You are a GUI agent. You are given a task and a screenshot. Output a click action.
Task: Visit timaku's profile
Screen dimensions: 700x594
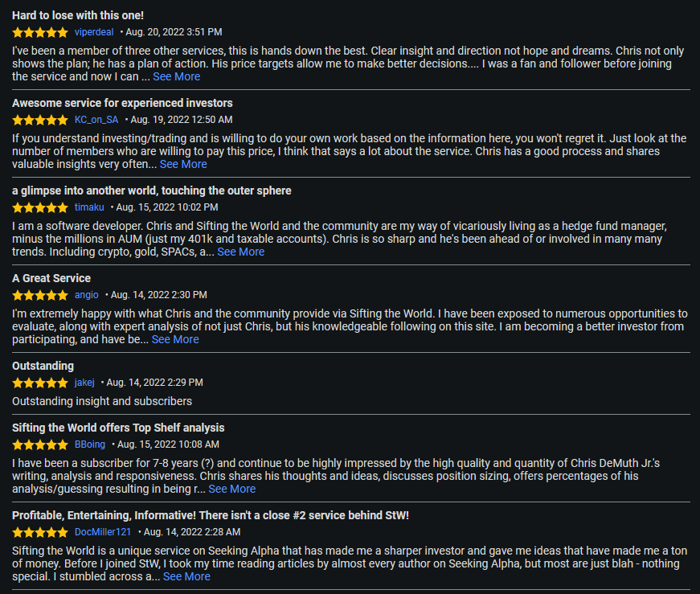point(89,207)
